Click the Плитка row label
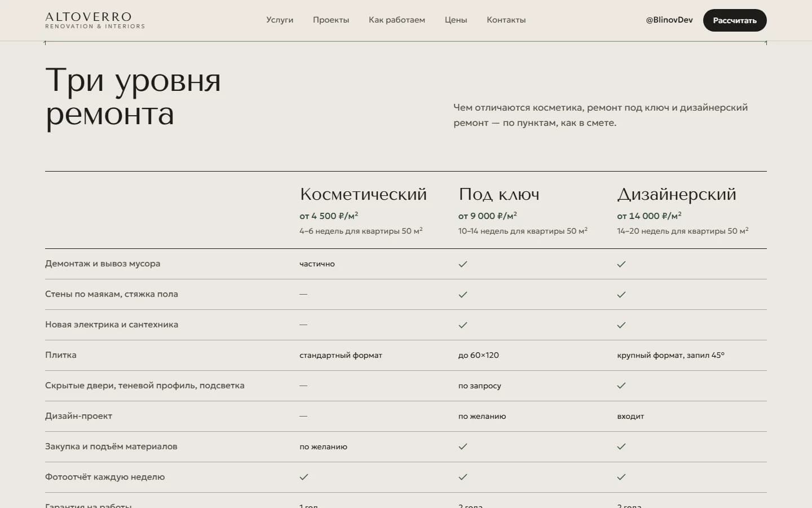Screen dimensions: 812x508 point(61,355)
